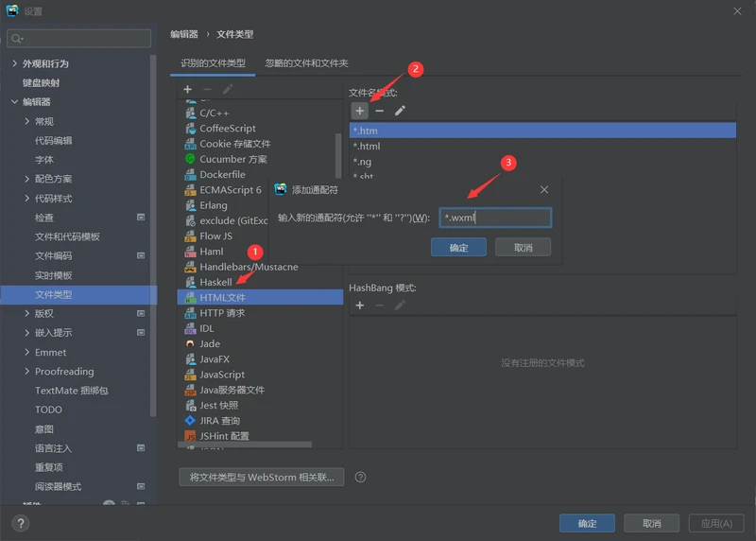Select the Jade file type icon
The height and width of the screenshot is (541, 756).
coord(191,343)
